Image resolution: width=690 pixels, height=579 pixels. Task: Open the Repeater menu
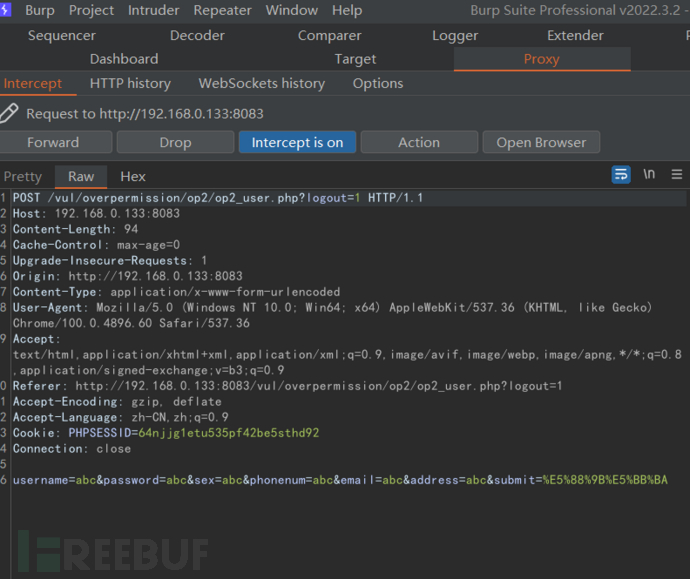pyautogui.click(x=223, y=10)
